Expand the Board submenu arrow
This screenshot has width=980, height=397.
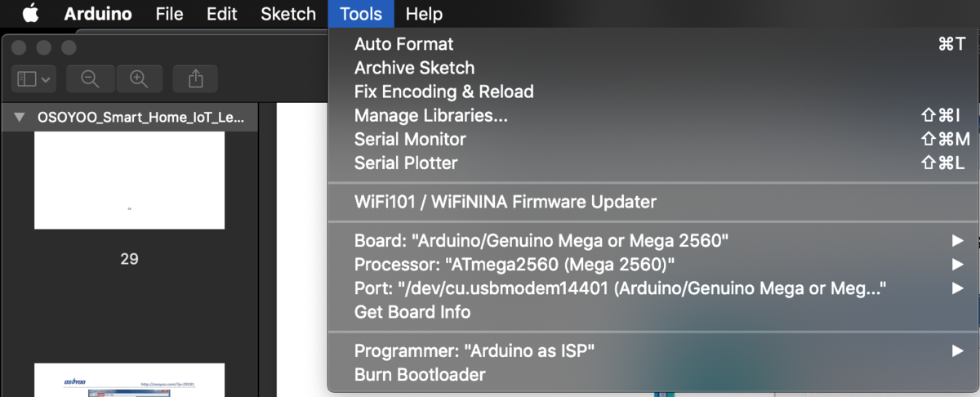tap(957, 241)
